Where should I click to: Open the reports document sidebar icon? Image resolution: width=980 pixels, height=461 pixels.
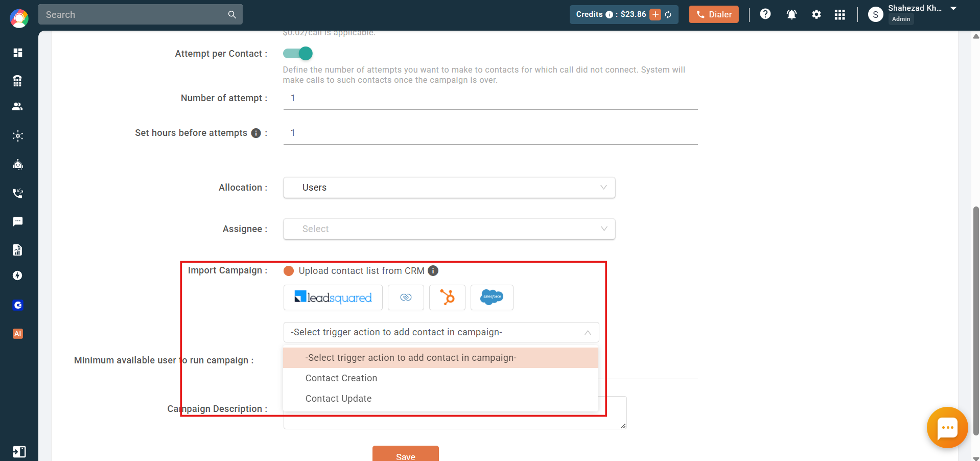(x=18, y=250)
